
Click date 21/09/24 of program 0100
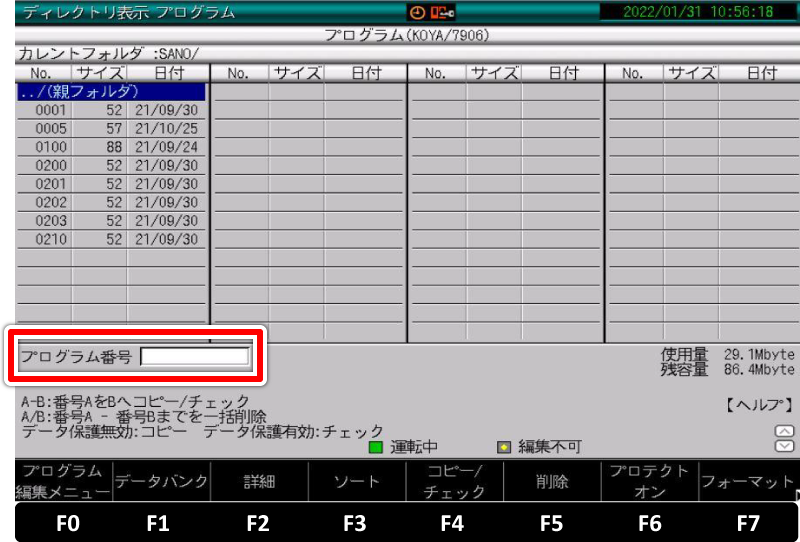point(166,147)
